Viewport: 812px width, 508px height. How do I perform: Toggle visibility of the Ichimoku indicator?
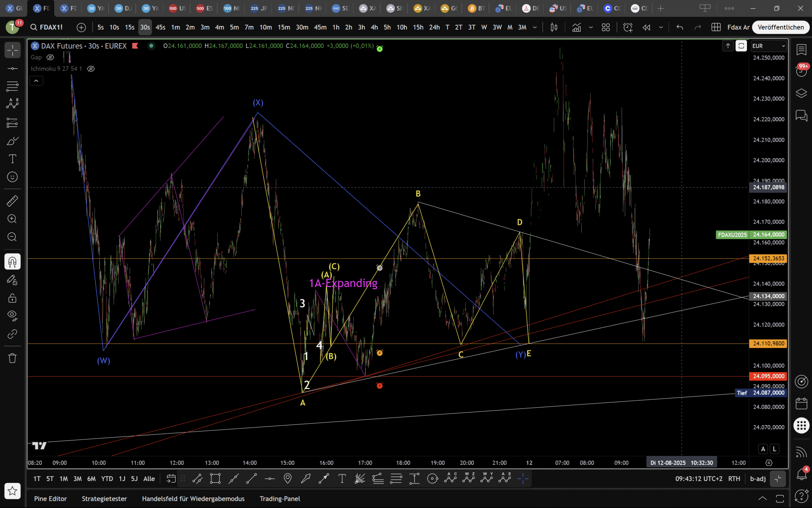coord(91,69)
